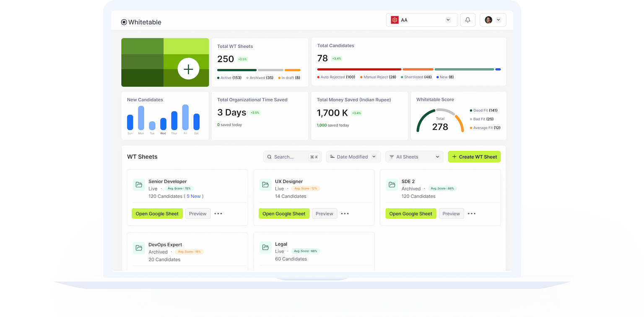Open more options for UX Designer sheet

coord(345,213)
